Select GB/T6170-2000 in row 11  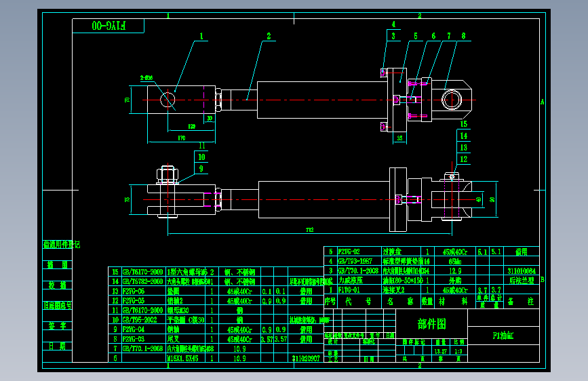pyautogui.click(x=142, y=310)
